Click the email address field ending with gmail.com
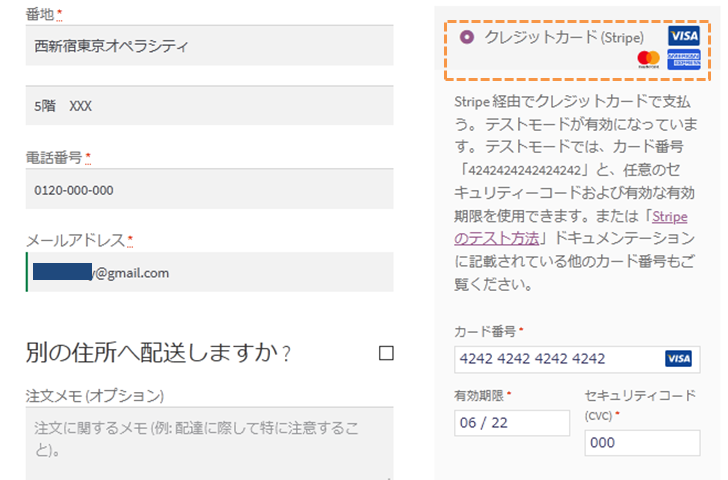 [x=209, y=272]
